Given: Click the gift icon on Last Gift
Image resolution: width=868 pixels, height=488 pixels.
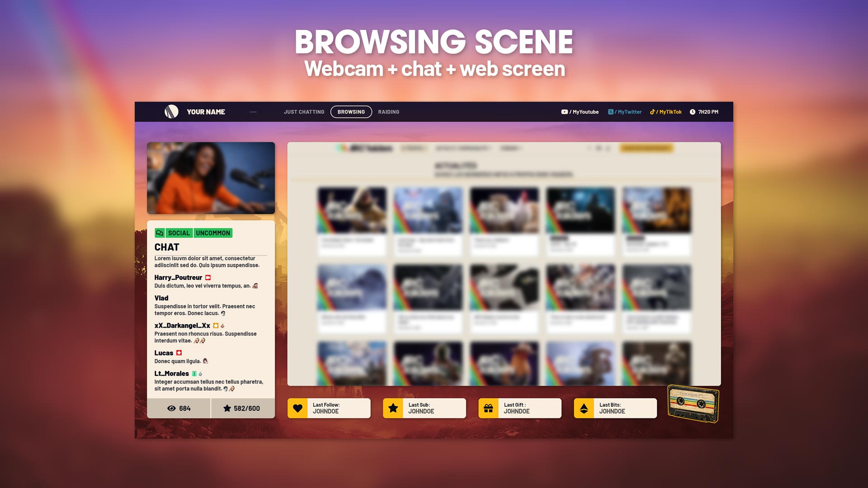Looking at the screenshot, I should coord(488,408).
